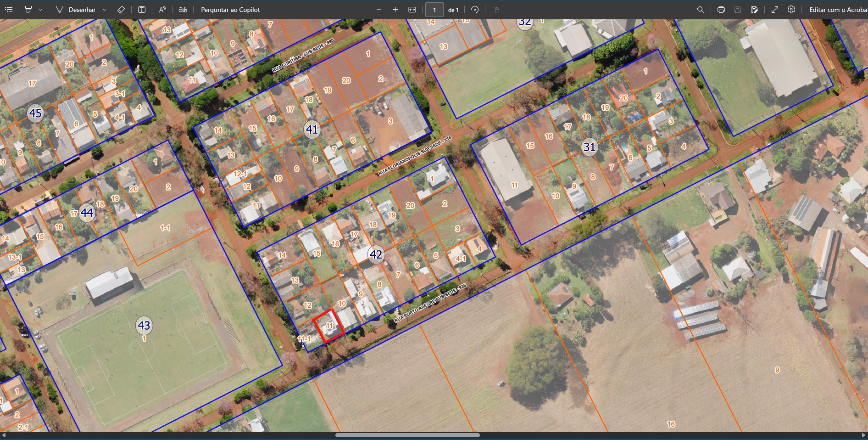Toggle fit to width view
868x440 pixels.
pos(412,10)
